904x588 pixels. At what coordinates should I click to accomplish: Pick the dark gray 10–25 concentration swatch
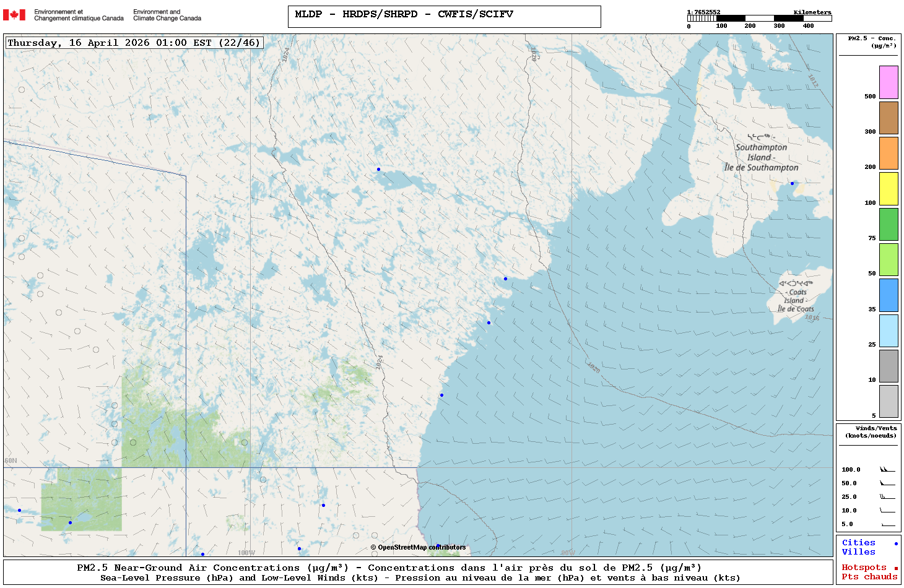click(x=889, y=366)
